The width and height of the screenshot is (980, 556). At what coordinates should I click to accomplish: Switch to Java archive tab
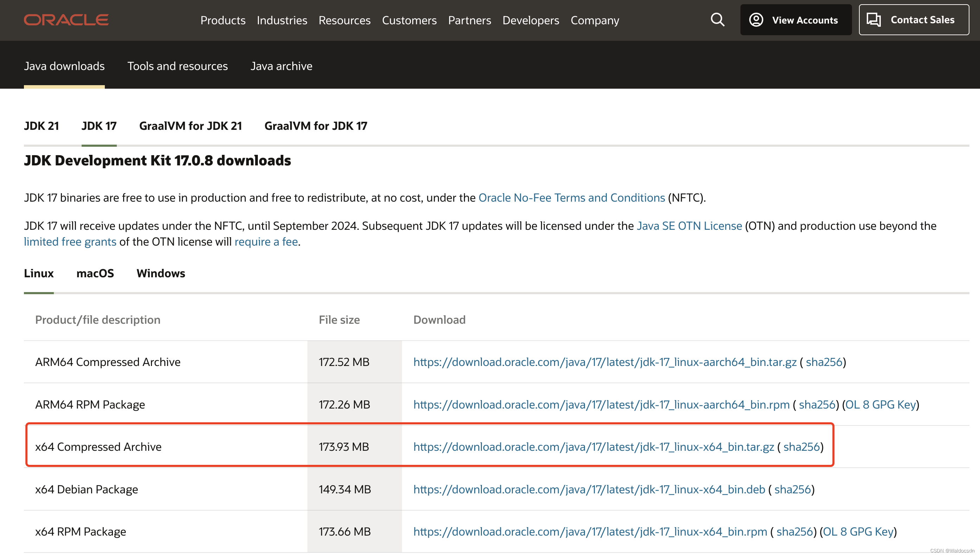[x=281, y=66]
